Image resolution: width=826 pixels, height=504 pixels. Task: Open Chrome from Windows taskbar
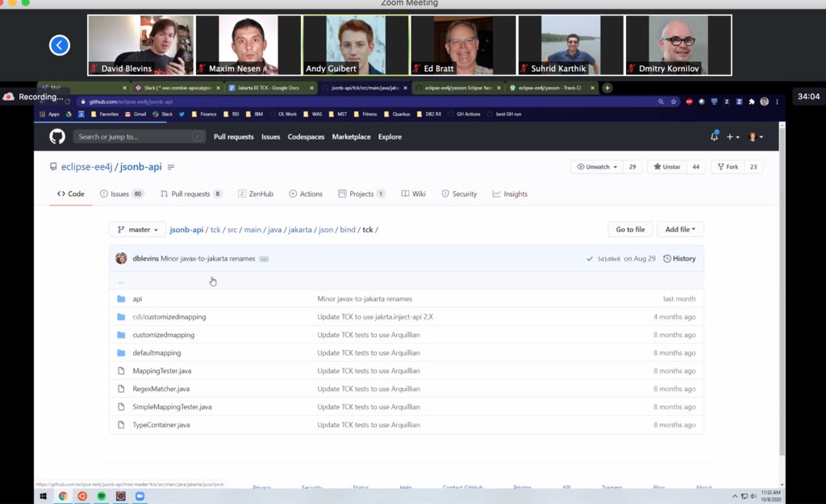point(63,496)
